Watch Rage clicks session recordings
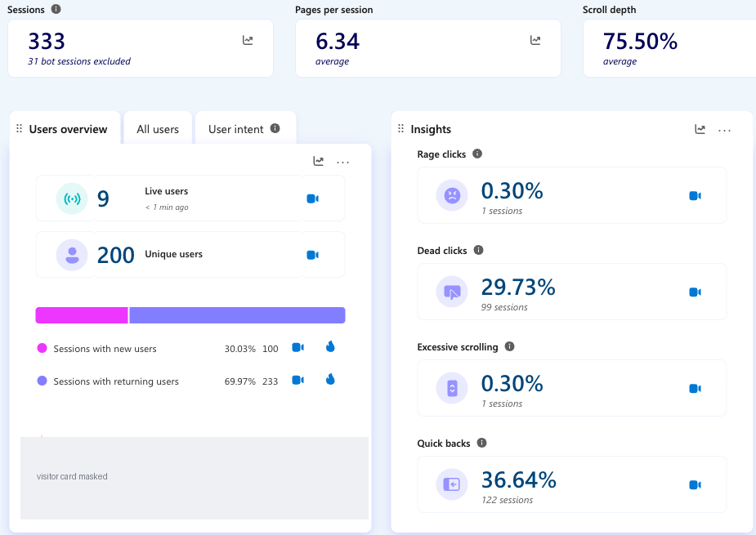This screenshot has width=756, height=535. [695, 196]
